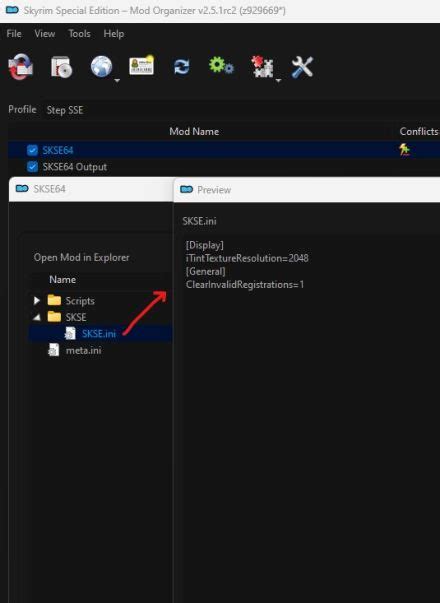
Task: Open the Help menu
Action: (x=113, y=34)
